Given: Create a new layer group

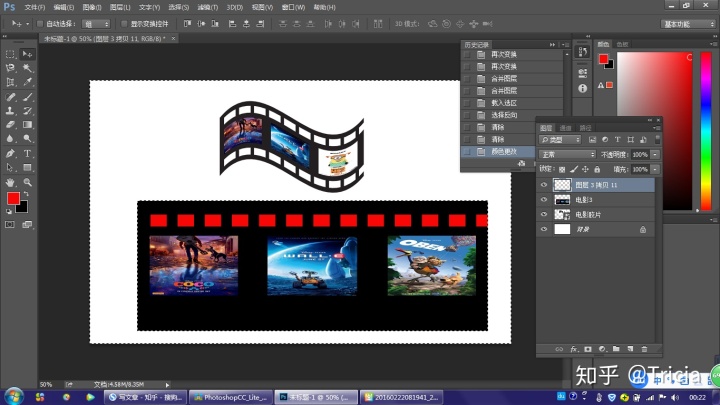Looking at the screenshot, I should [x=616, y=349].
